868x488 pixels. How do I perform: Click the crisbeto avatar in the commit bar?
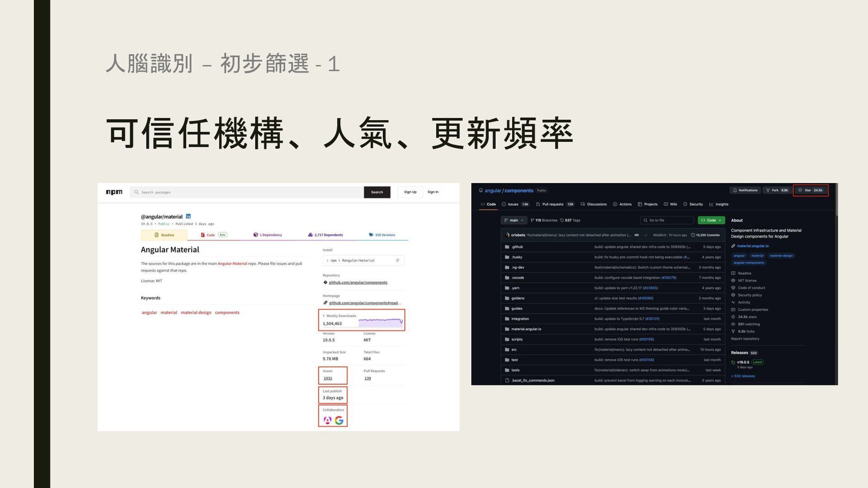(x=507, y=235)
